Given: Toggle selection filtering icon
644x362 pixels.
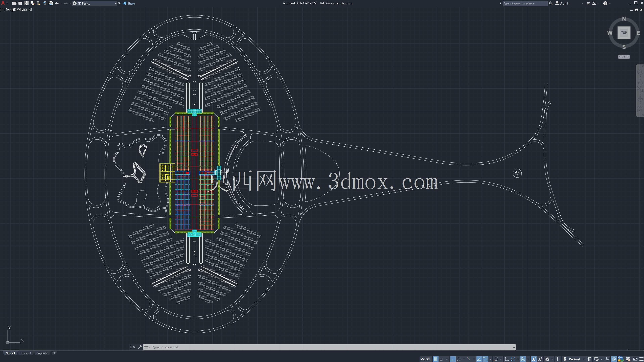Looking at the screenshot, I should click(x=513, y=359).
